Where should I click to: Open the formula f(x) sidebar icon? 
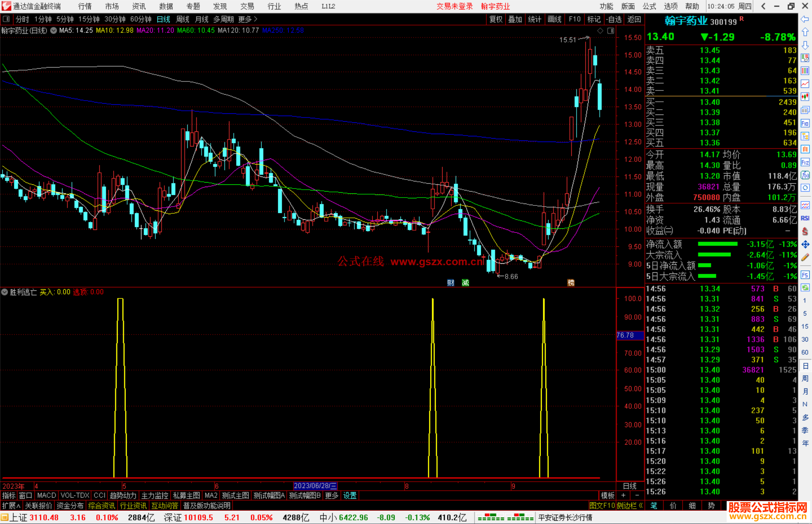coord(805,175)
